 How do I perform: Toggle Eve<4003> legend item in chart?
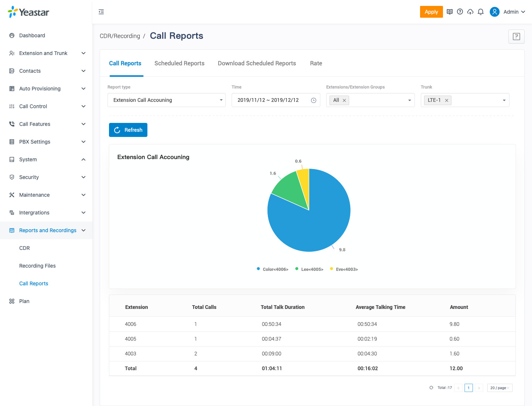tap(344, 269)
